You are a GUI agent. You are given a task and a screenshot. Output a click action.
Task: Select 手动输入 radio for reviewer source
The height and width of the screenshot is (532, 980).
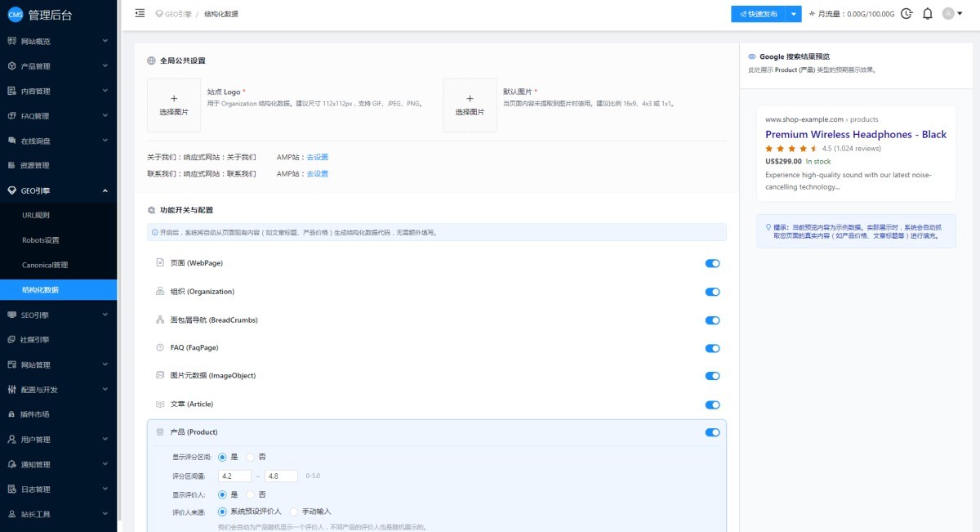pyautogui.click(x=294, y=512)
